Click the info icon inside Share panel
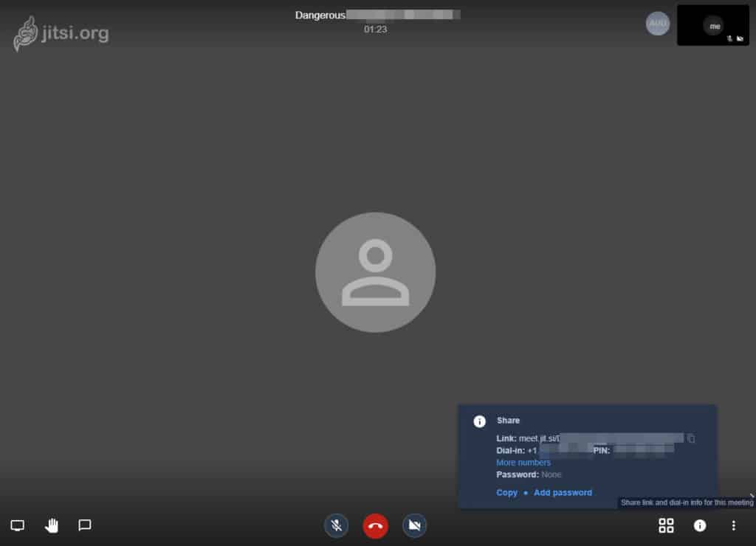The height and width of the screenshot is (546, 756). tap(479, 421)
